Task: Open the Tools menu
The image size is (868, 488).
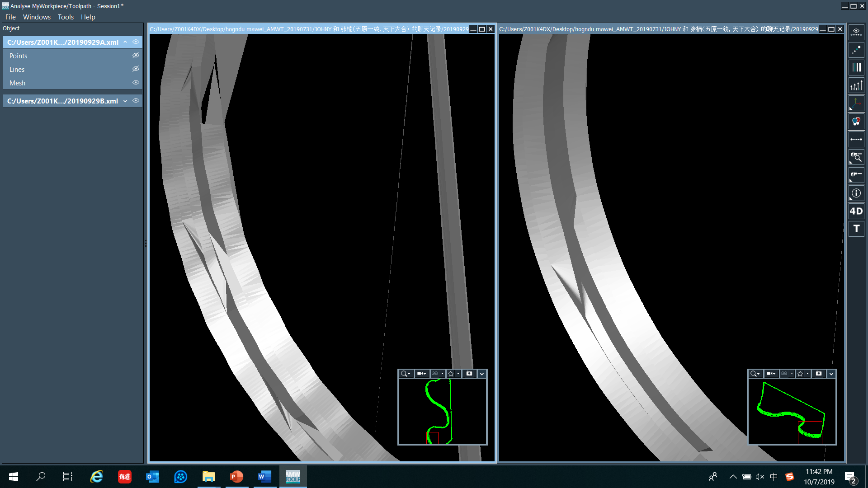Action: (x=66, y=17)
